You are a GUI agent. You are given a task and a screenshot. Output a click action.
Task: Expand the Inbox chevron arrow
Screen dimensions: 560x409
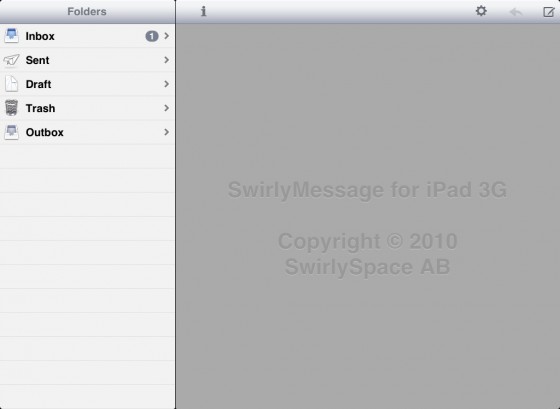coord(166,36)
